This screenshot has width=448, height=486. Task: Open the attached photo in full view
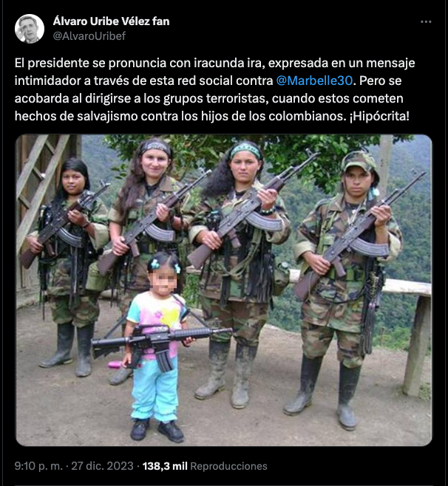coord(224,290)
